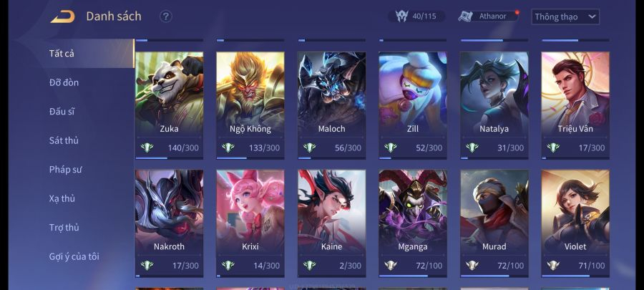Open the Gợi ý của tôi section

click(x=74, y=257)
